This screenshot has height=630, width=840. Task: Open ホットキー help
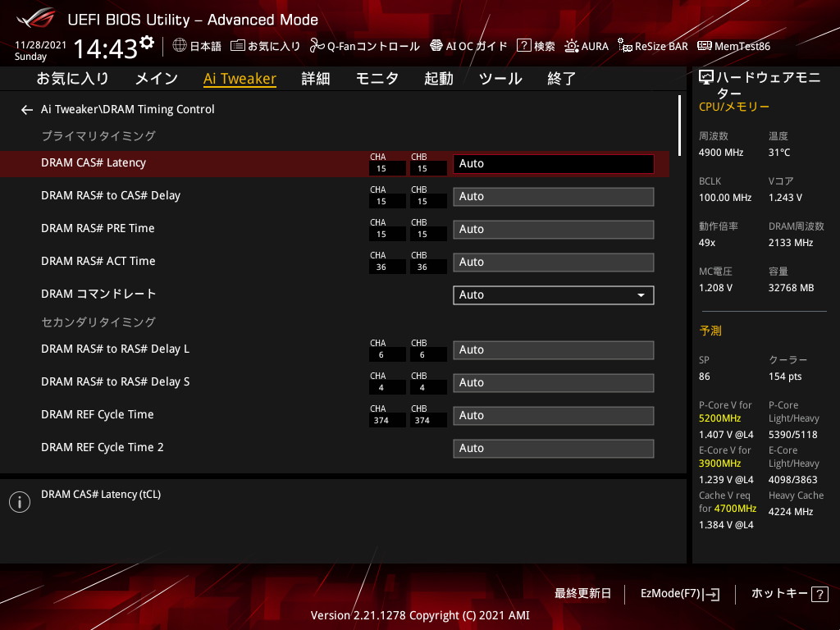tap(789, 594)
